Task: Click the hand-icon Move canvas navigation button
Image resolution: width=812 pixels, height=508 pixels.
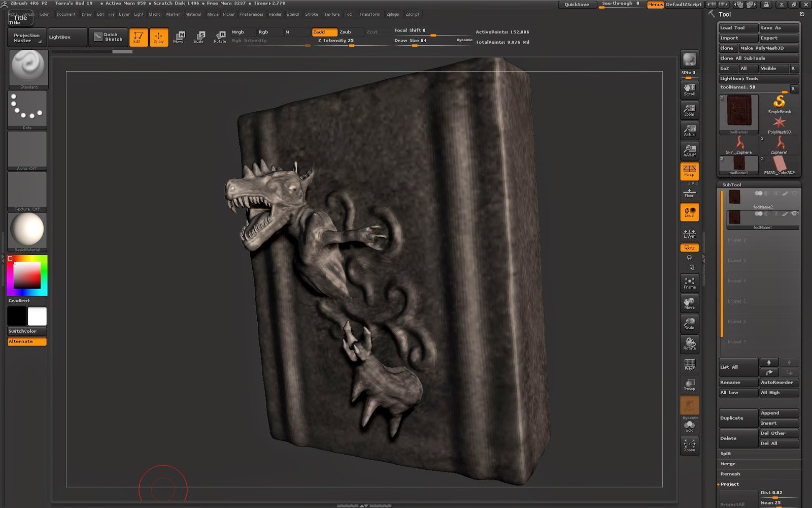Action: coord(689,303)
